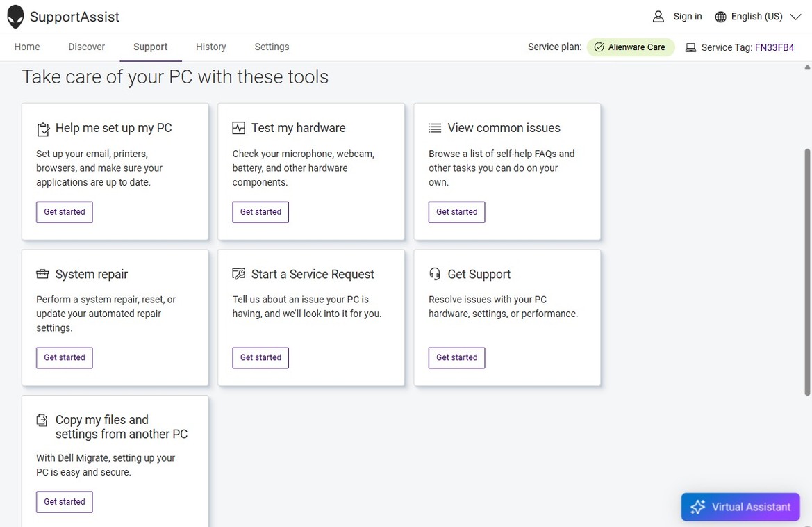Switch to the Discover tab
Image resolution: width=812 pixels, height=527 pixels.
[86, 47]
